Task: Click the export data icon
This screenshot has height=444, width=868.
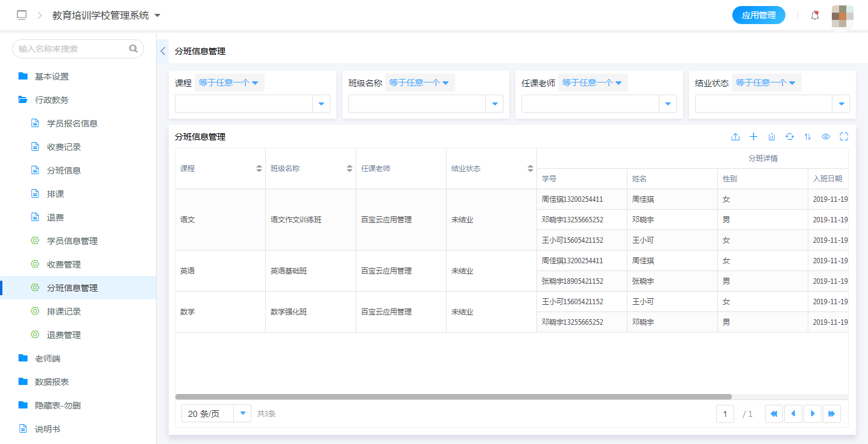Action: click(x=735, y=137)
